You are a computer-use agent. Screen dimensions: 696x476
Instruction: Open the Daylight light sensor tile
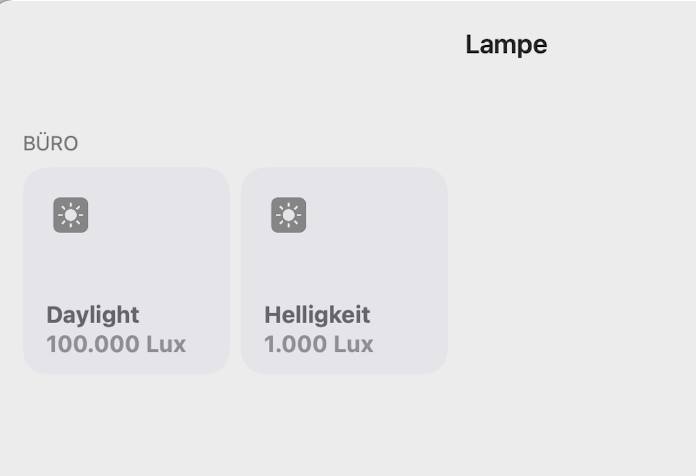tap(126, 270)
